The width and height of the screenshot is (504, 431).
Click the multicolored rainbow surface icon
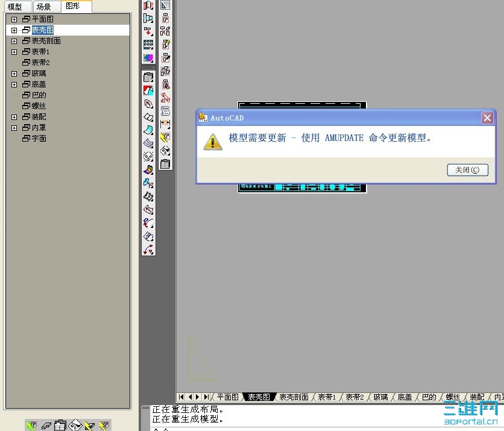click(x=148, y=170)
